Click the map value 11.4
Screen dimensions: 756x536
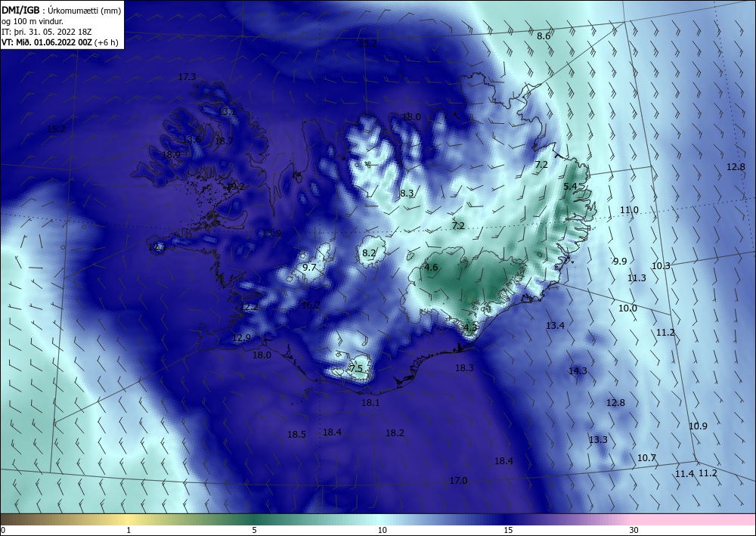tap(684, 474)
